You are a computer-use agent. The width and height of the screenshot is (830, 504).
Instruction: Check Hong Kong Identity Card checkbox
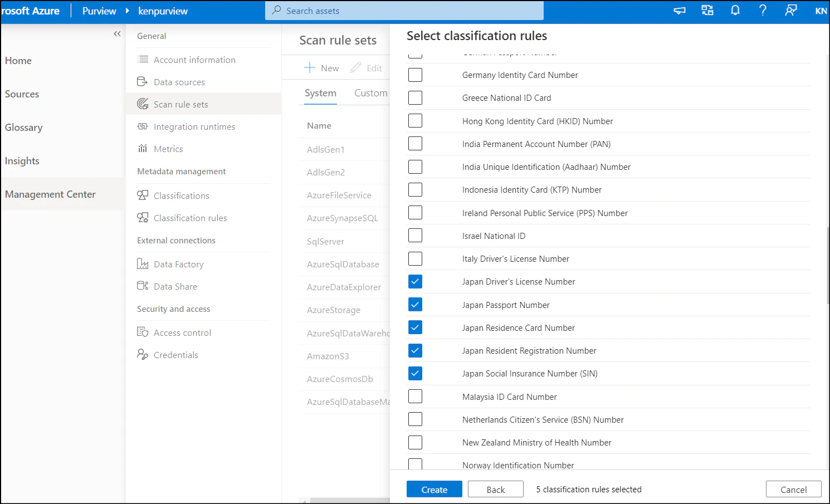tap(415, 121)
